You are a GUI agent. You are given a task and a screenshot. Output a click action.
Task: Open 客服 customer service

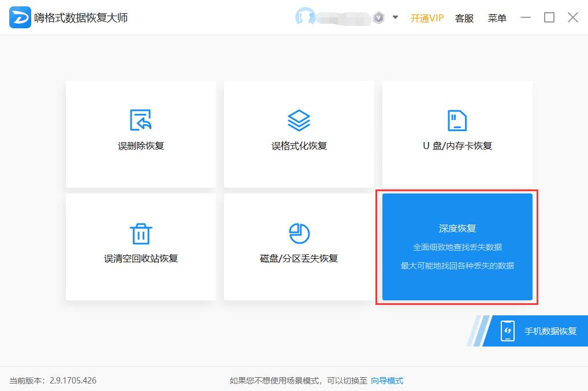click(464, 18)
